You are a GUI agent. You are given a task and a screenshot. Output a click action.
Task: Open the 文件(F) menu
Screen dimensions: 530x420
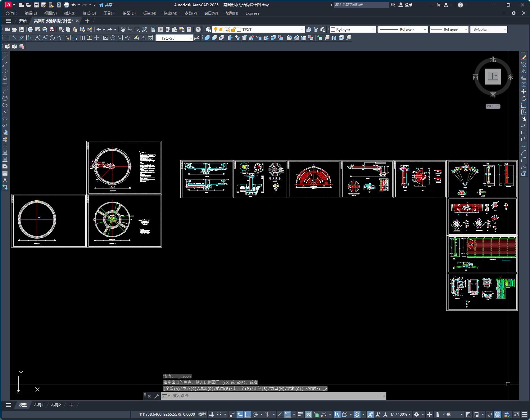(11, 13)
